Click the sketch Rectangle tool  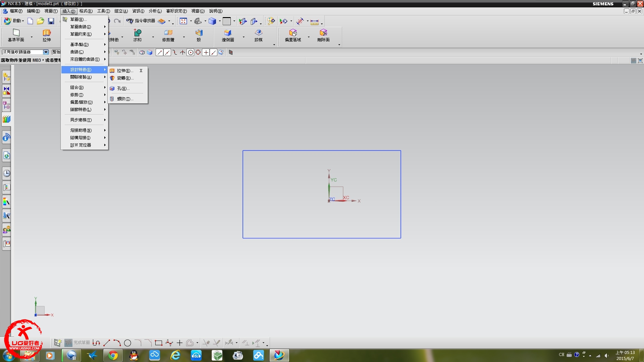159,343
